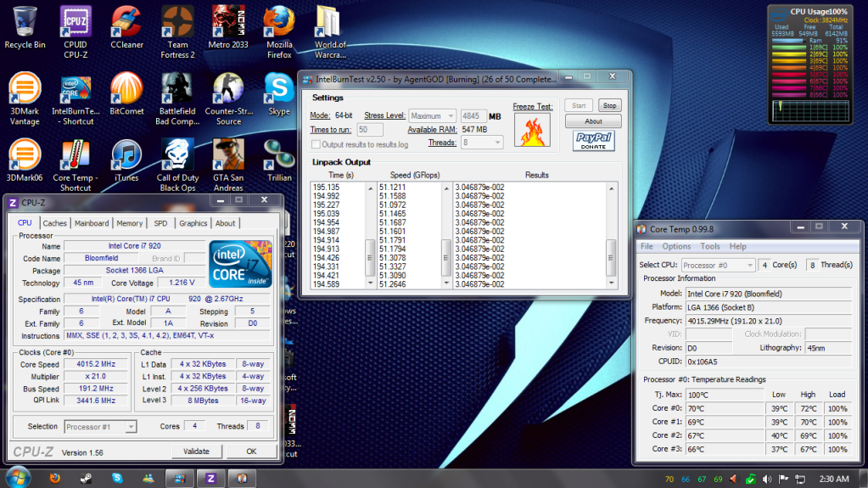Open CPUID CPU-Z desktop shortcut
Viewport: 868px width, 488px height.
click(76, 32)
